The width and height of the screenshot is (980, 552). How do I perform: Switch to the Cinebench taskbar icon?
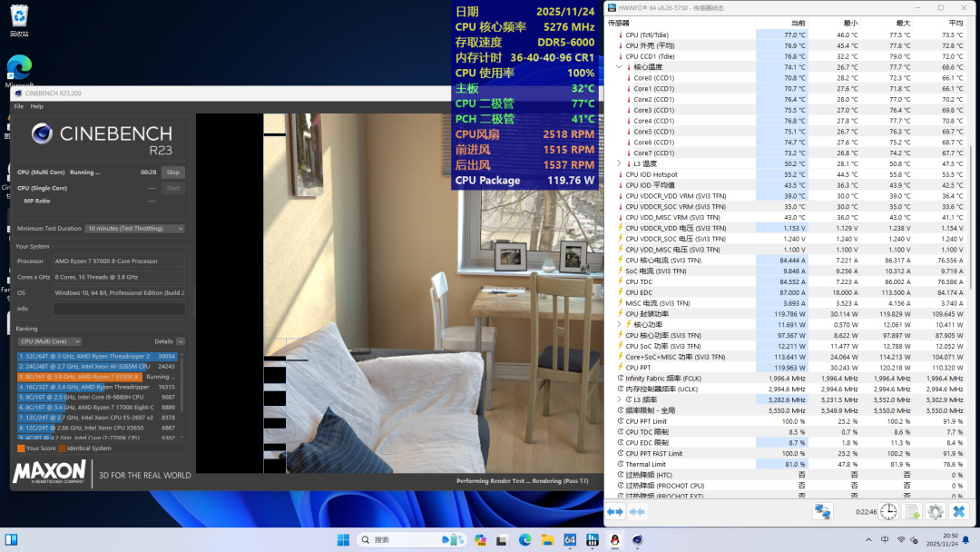(x=638, y=539)
